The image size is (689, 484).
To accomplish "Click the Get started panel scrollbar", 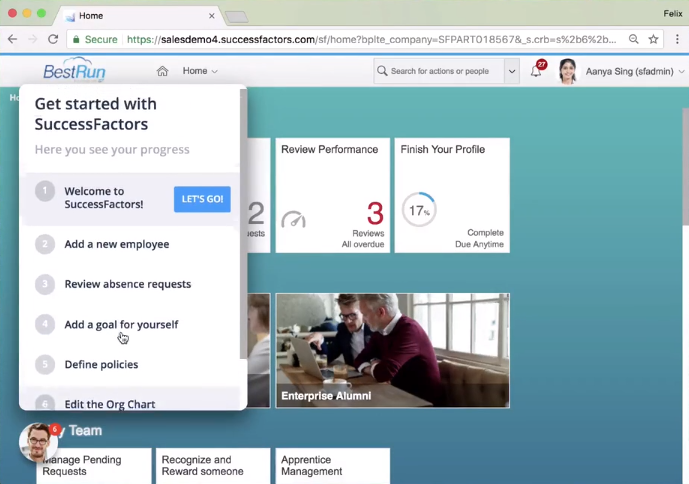I will (x=243, y=224).
